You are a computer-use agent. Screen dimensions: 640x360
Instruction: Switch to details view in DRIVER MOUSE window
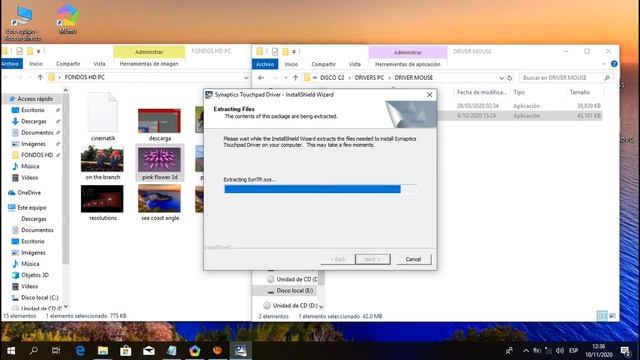(602, 316)
